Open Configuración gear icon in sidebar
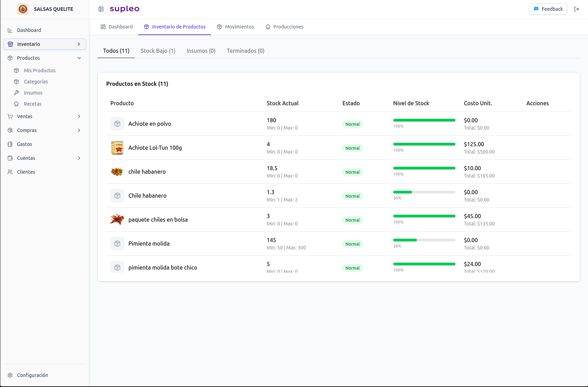 10,375
